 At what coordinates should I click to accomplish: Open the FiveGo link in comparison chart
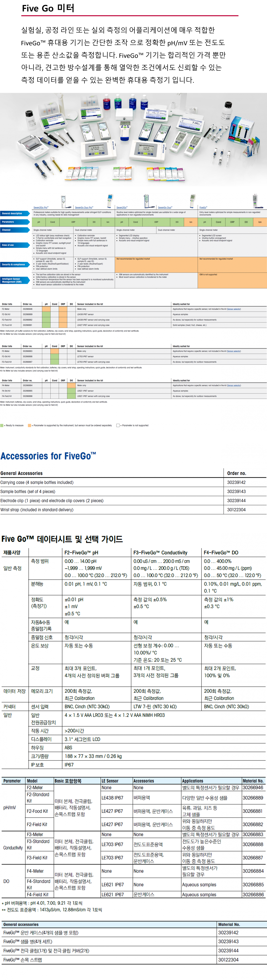point(203,208)
